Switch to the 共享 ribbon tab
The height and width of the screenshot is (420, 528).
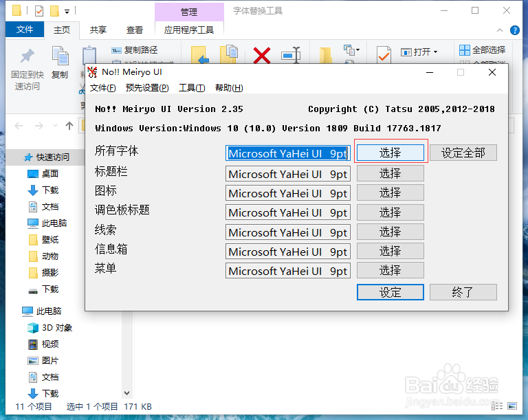98,30
